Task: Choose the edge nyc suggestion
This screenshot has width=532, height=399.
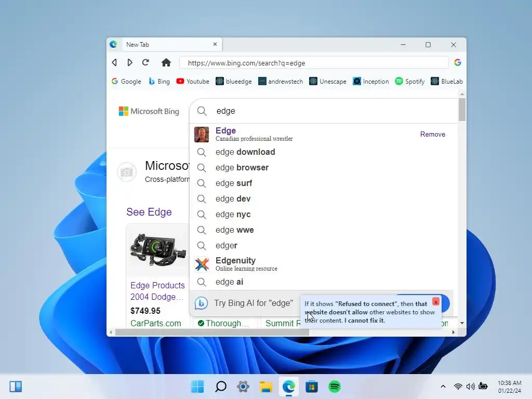Action: click(324, 215)
